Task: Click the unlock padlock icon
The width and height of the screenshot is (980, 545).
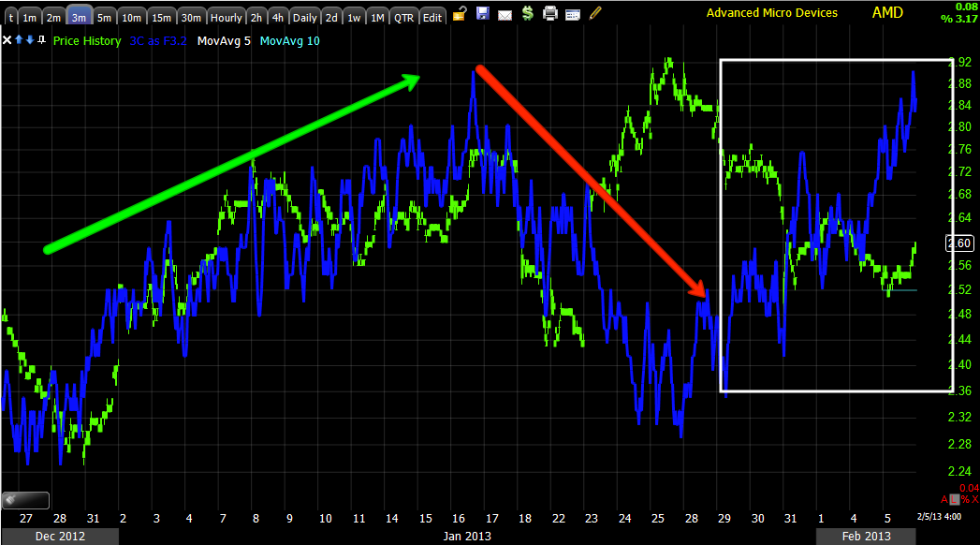Action: (460, 14)
